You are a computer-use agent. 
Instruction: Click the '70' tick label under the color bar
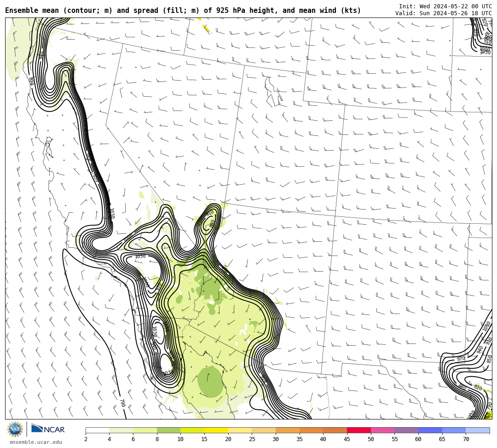[466, 439]
